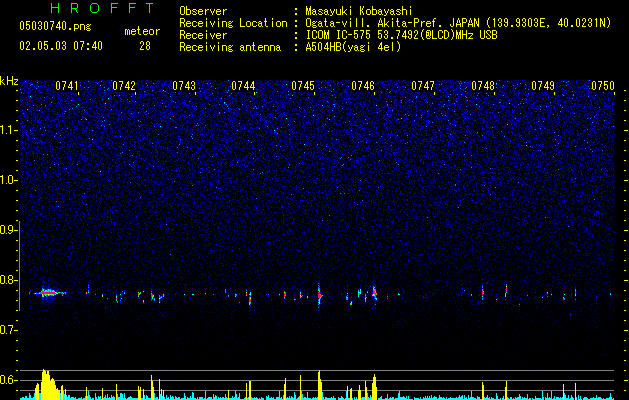Click the long bright meteor echo near 0741

tap(49, 293)
